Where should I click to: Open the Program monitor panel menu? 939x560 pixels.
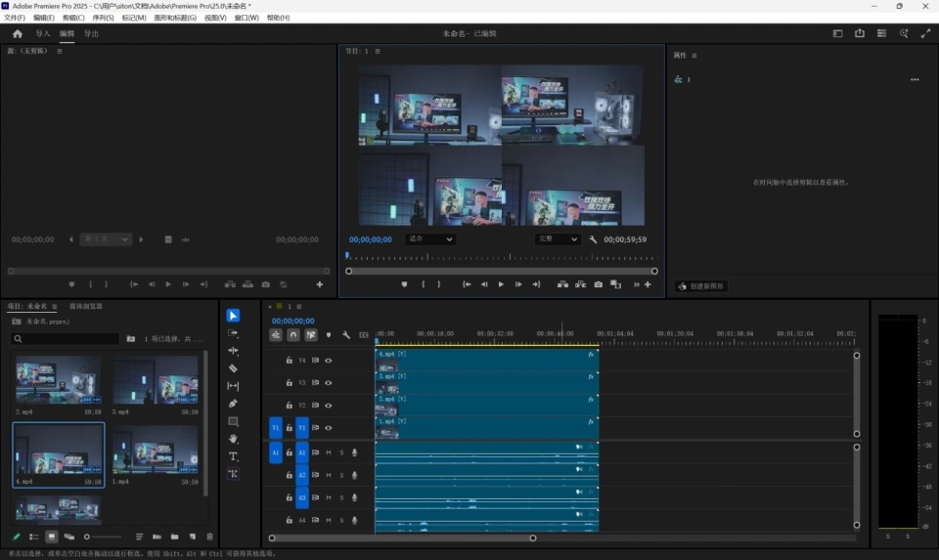pyautogui.click(x=378, y=51)
